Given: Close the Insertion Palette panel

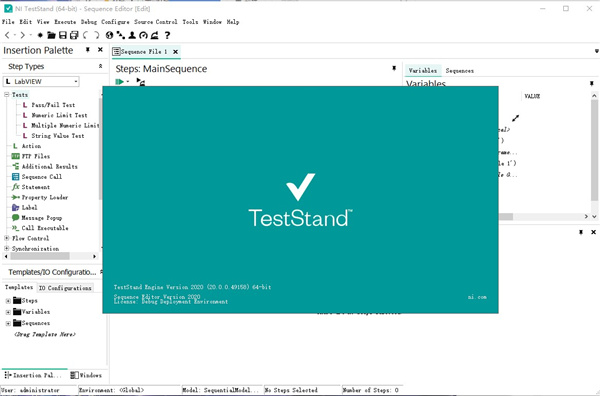Looking at the screenshot, I should click(x=100, y=50).
